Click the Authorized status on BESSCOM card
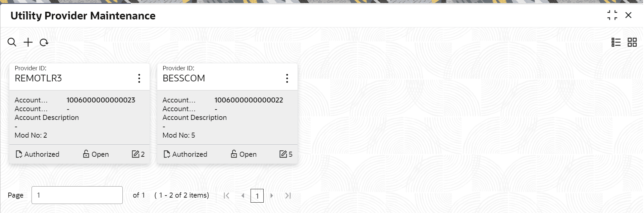Viewport: 644px width, 213px height. click(185, 154)
